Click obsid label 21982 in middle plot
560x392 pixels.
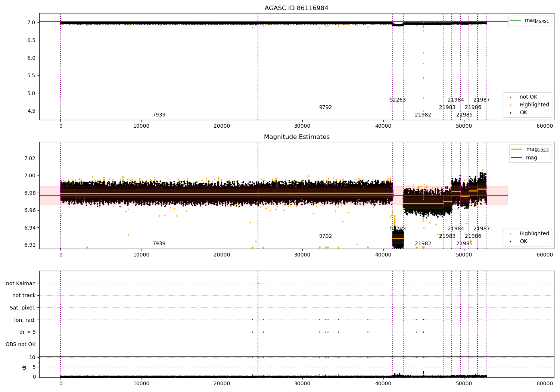pos(423,244)
